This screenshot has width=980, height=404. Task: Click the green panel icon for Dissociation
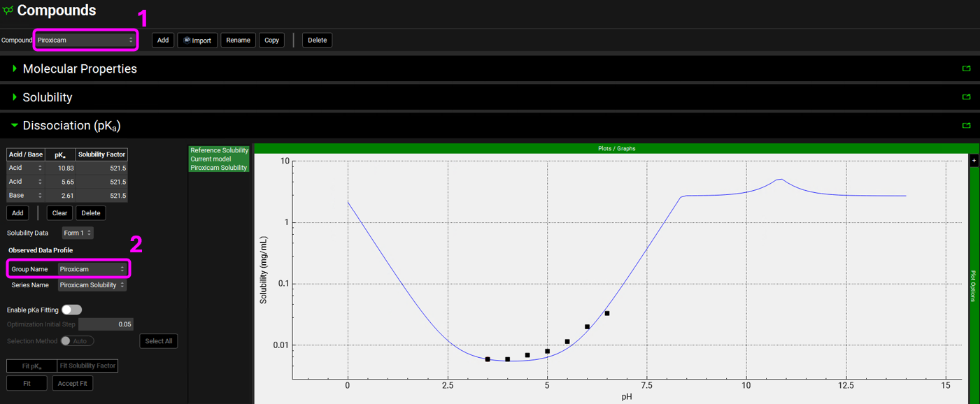966,126
